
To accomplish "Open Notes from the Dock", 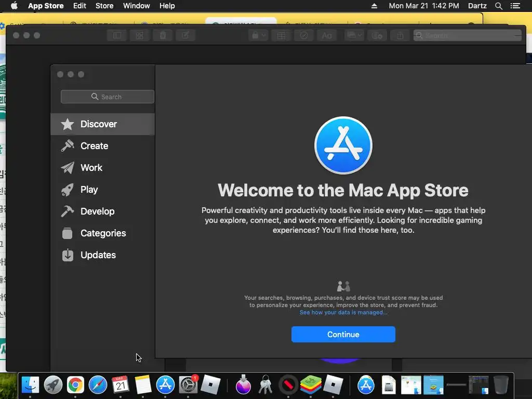I will pyautogui.click(x=143, y=385).
